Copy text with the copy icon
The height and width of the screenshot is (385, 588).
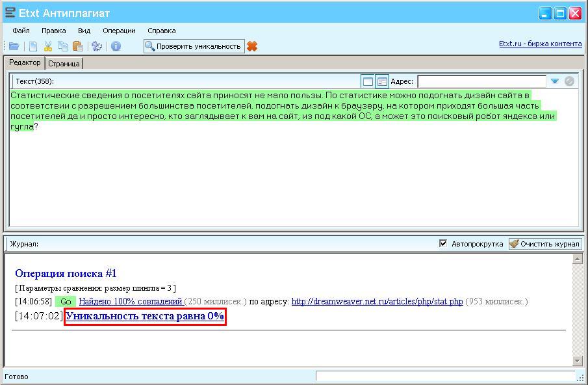pyautogui.click(x=62, y=46)
